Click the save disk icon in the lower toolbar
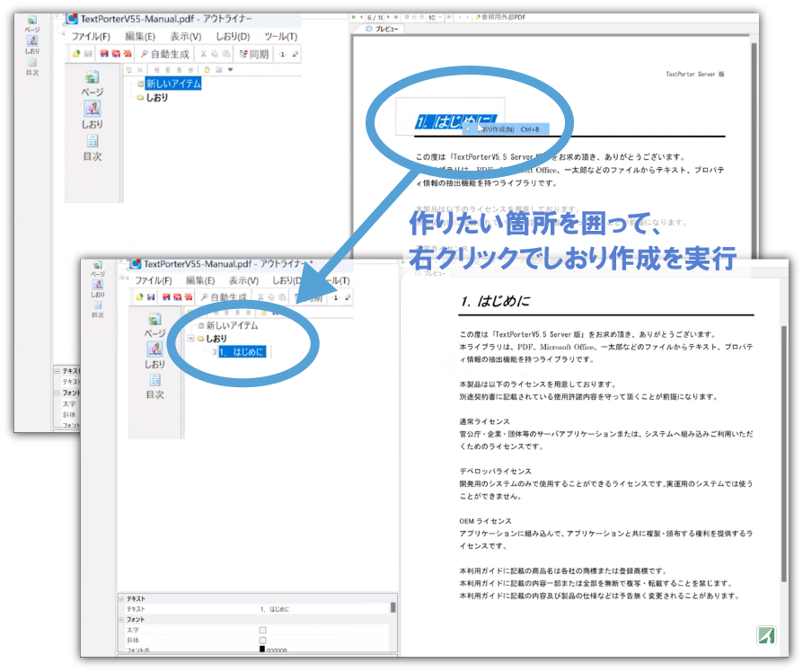The width and height of the screenshot is (803, 672). click(x=152, y=297)
